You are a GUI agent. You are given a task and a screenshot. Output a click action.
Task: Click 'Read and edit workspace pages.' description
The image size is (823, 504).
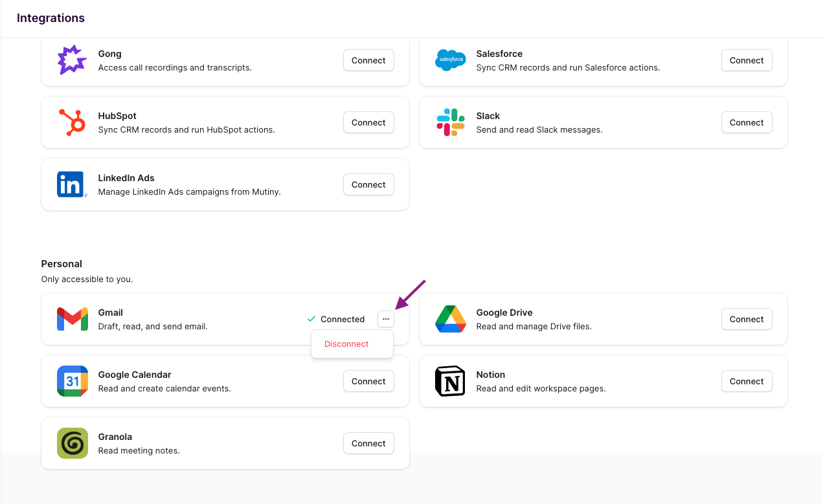[x=541, y=388]
